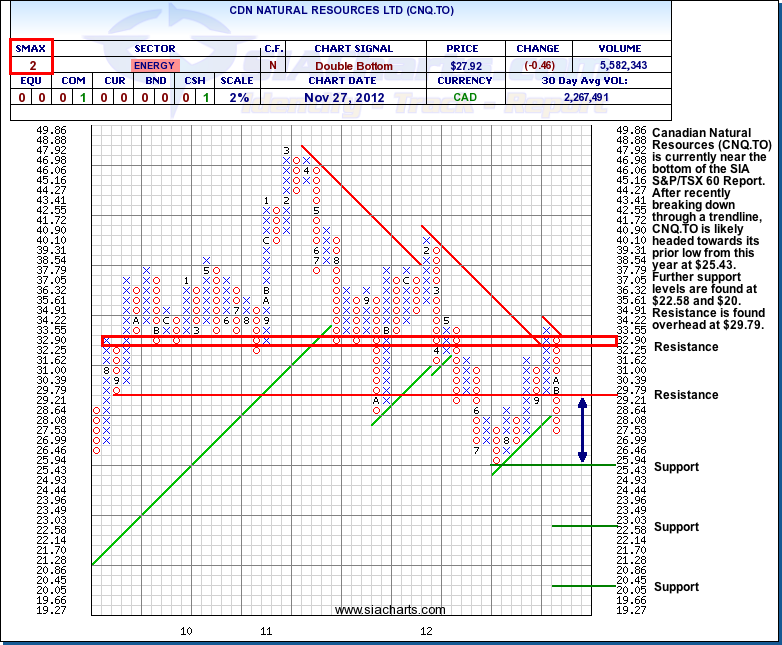The width and height of the screenshot is (782, 645).
Task: Click the C.F. column header
Action: click(274, 48)
